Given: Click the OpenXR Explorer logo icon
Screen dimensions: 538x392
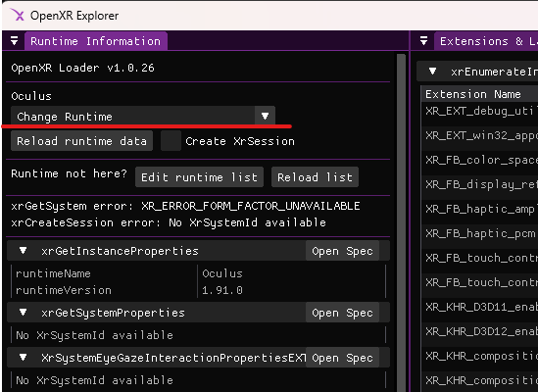Looking at the screenshot, I should [x=18, y=15].
